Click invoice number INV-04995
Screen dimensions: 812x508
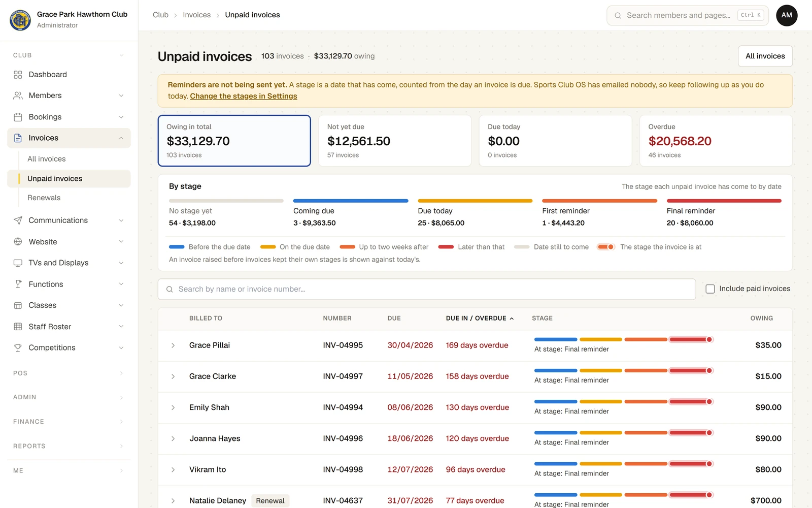point(343,345)
